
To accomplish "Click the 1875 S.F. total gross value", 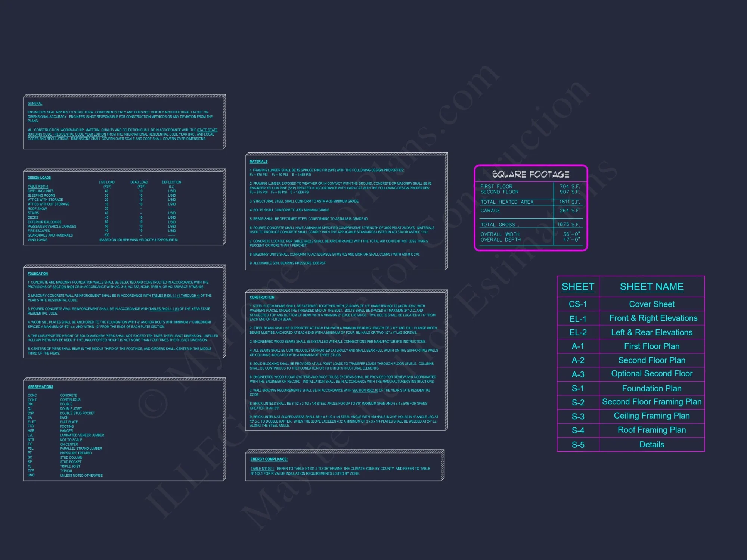I will click(568, 224).
